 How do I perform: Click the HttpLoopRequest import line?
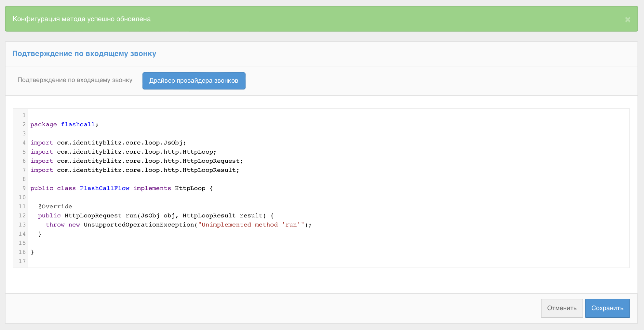[137, 161]
